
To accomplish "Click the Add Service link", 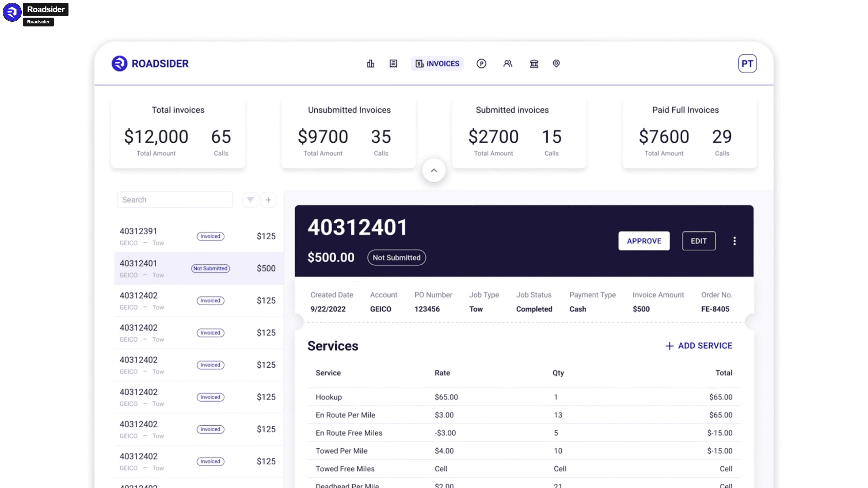I will pyautogui.click(x=698, y=346).
